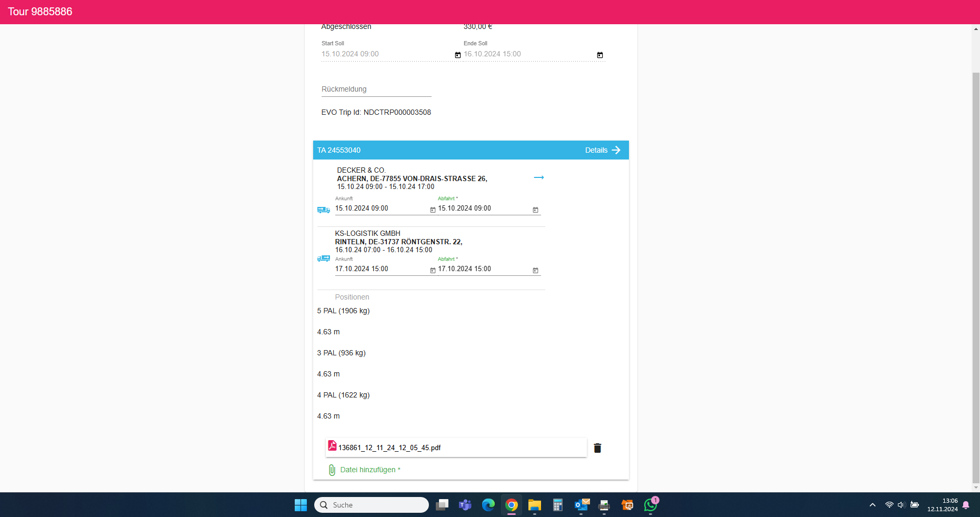Edit Decker Abfahrt time field

[484, 208]
